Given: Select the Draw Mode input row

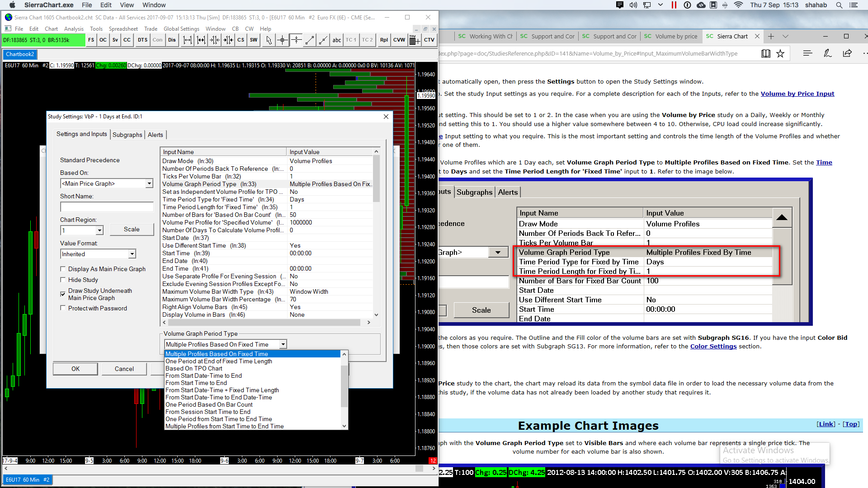Looking at the screenshot, I should pos(267,161).
